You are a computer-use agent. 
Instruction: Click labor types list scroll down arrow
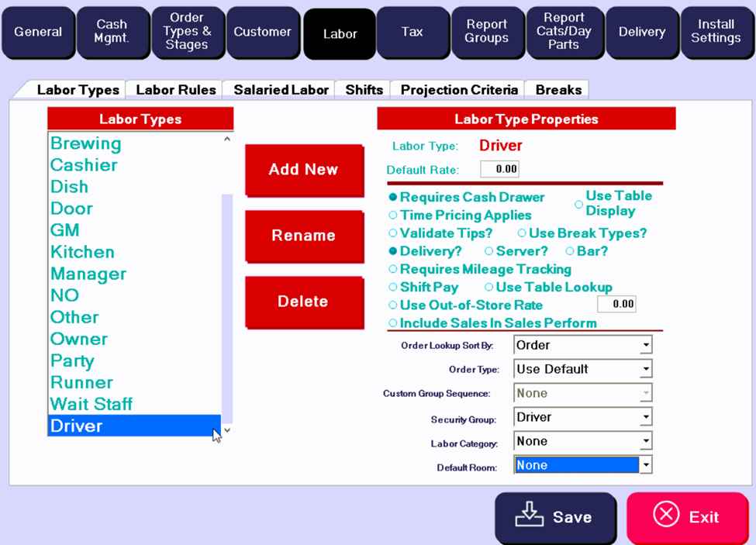coord(227,430)
